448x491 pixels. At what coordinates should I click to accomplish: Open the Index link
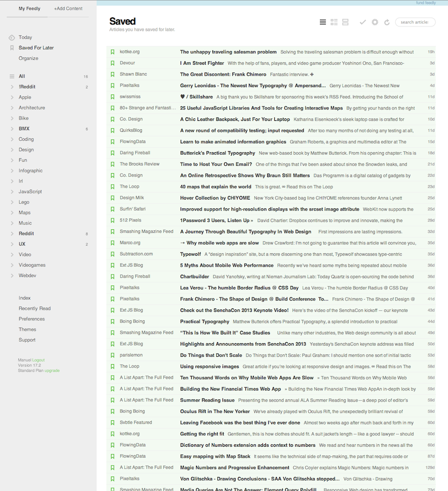point(24,298)
